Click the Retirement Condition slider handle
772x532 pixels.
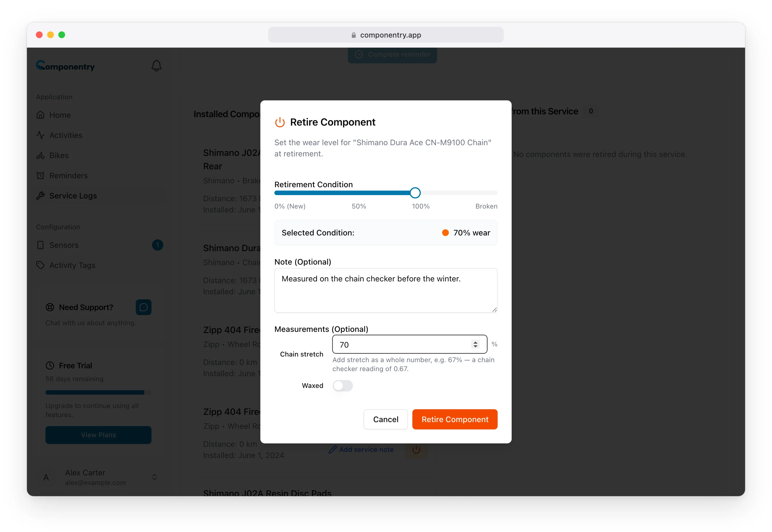pos(415,193)
